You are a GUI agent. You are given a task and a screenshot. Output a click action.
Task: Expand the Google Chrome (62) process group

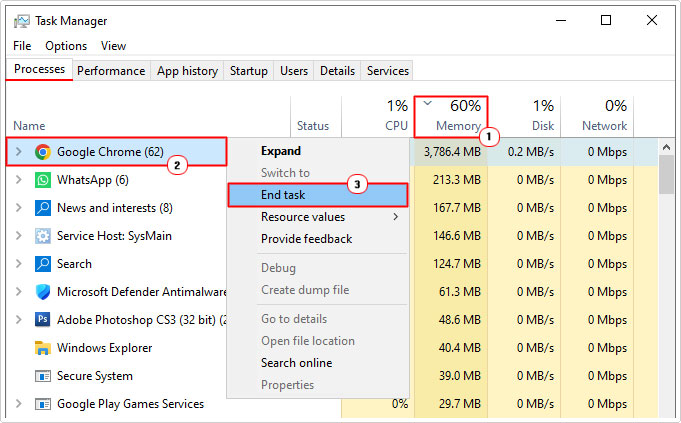tap(19, 152)
